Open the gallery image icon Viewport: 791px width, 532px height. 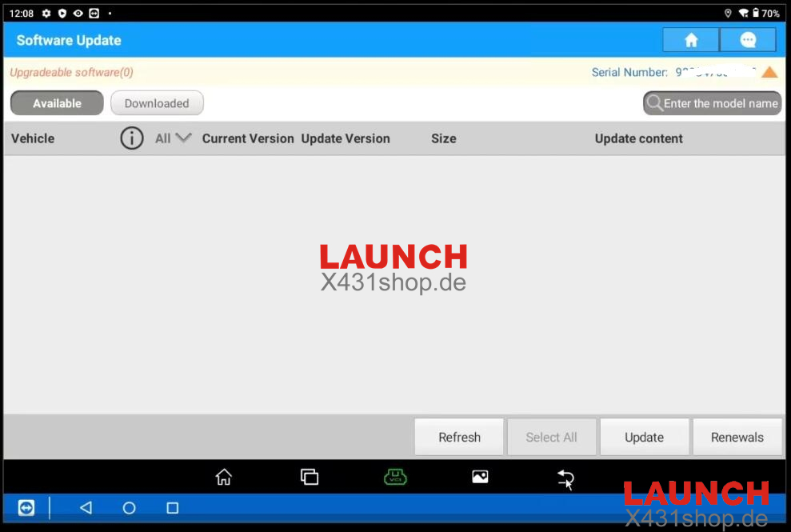tap(480, 477)
